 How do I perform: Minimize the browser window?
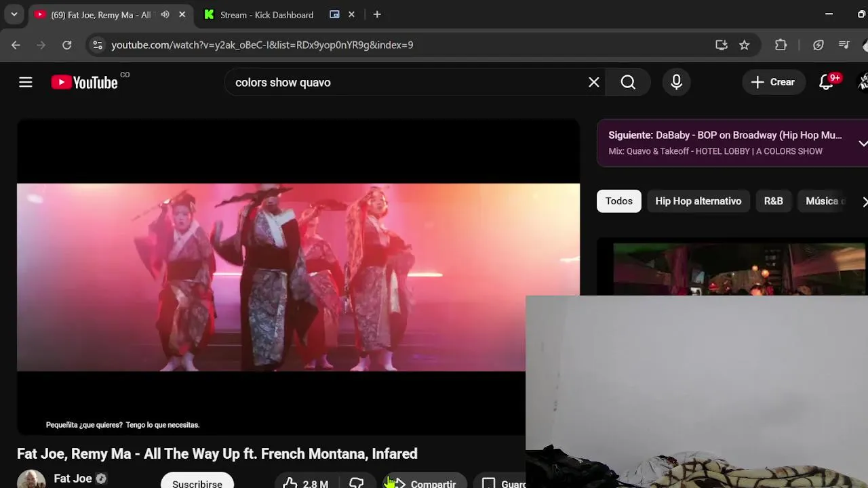(829, 14)
